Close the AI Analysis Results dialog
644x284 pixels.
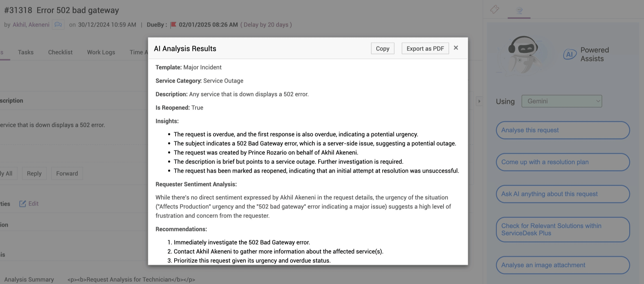pyautogui.click(x=456, y=48)
